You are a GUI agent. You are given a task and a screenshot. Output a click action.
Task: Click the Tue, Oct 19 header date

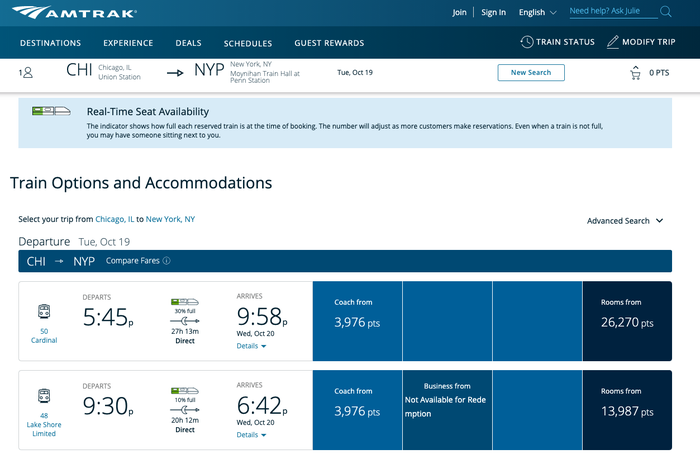355,72
